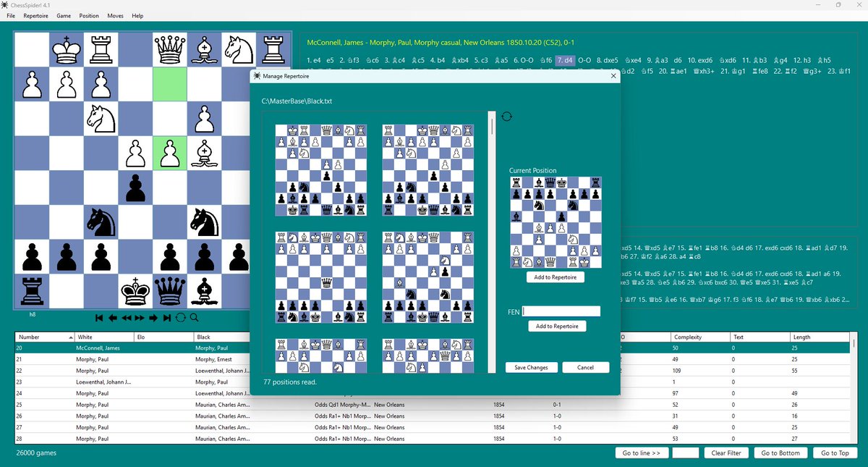Click the white pawn on the green highlighted square
This screenshot has width=868, height=467.
coord(170,153)
